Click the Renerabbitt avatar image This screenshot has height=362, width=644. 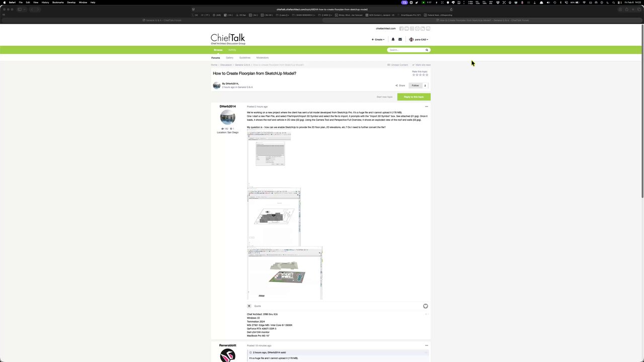coord(227,355)
